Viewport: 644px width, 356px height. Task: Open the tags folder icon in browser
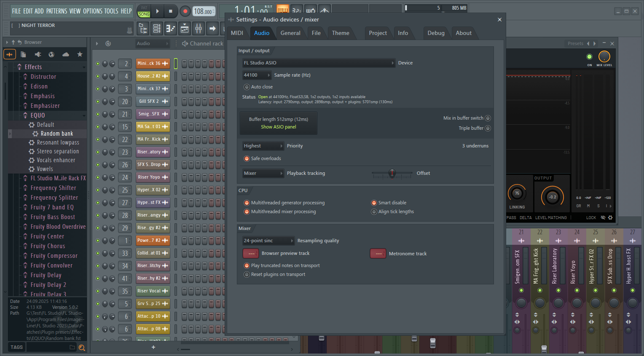point(72,348)
